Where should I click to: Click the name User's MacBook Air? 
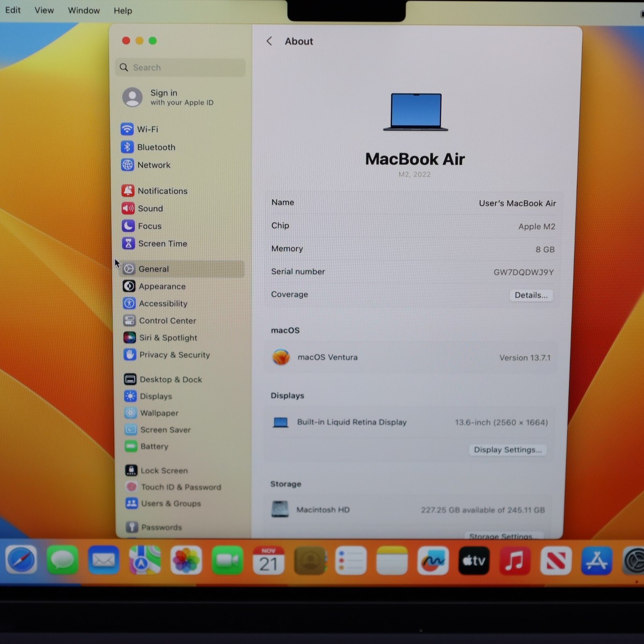click(x=517, y=203)
